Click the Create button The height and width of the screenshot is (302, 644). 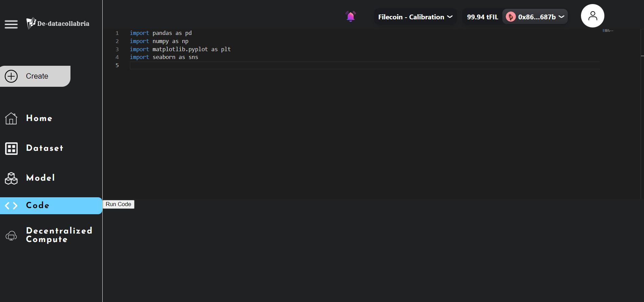click(x=35, y=76)
